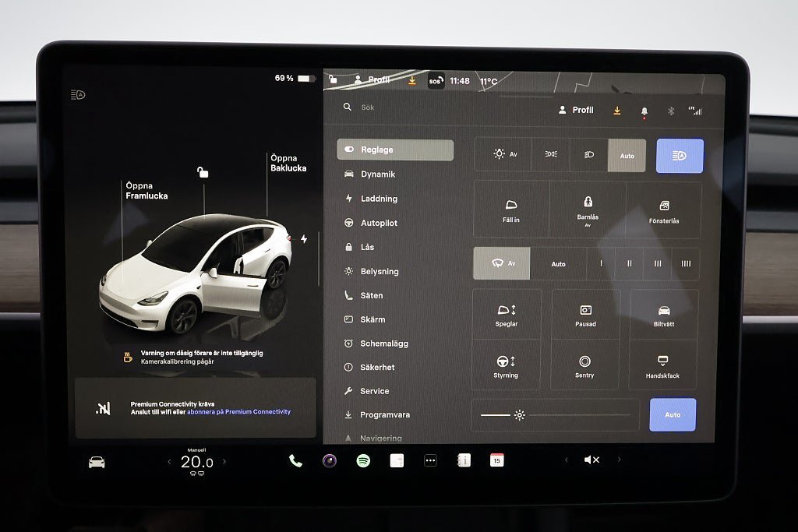Increase temperature with right arrow
The image size is (798, 532).
(224, 462)
